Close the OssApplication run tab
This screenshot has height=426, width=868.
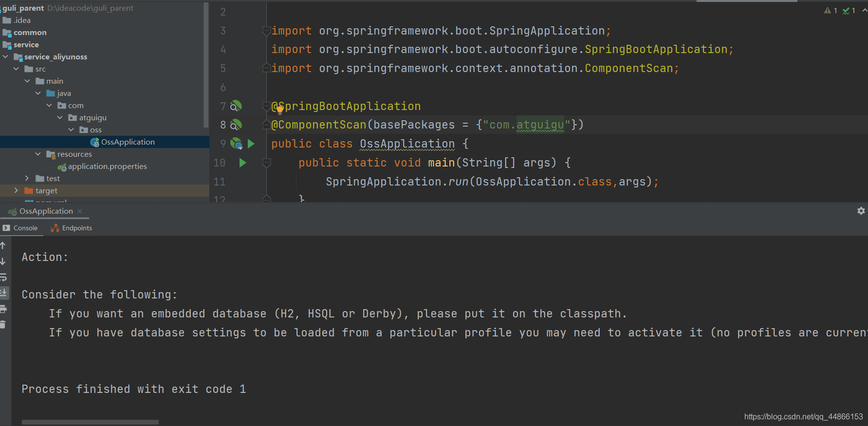pyautogui.click(x=80, y=211)
